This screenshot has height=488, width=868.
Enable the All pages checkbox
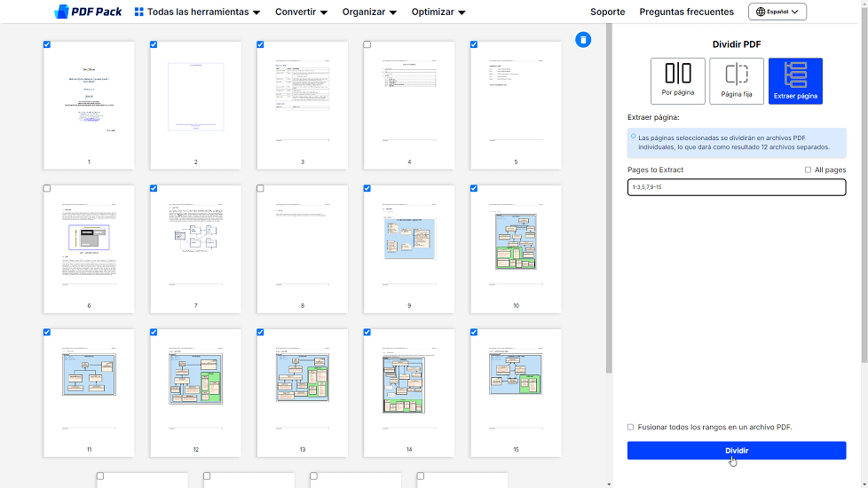coord(808,169)
